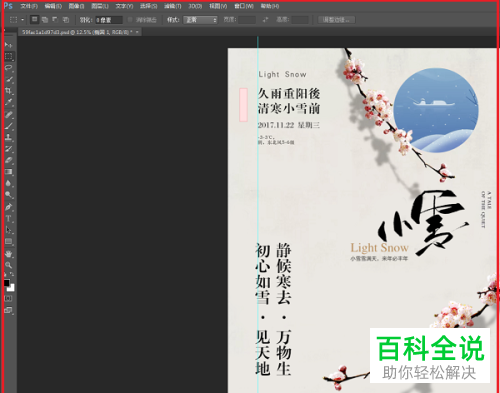This screenshot has width=500, height=393.
Task: Select the Rectangle shape tool
Action: coord(9,241)
